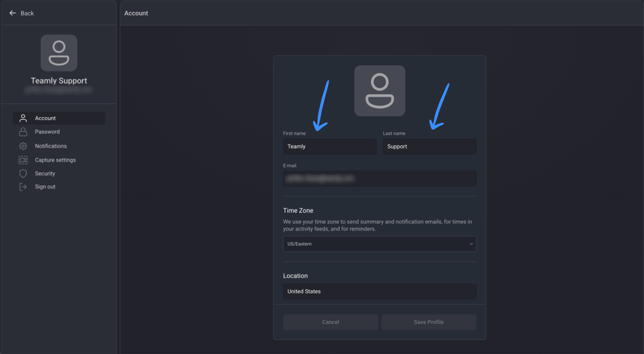Click the Teamly Support name in sidebar

tap(59, 80)
